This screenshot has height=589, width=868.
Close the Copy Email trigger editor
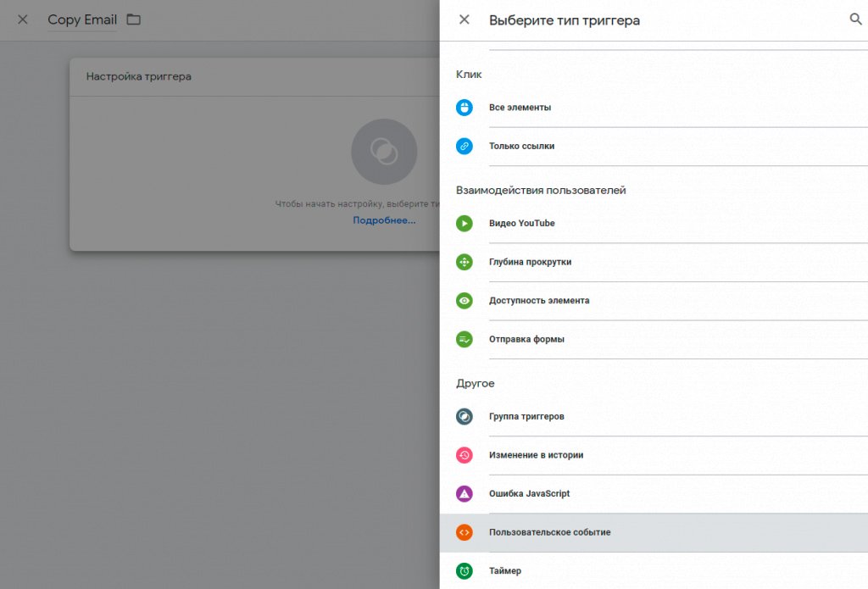[23, 20]
